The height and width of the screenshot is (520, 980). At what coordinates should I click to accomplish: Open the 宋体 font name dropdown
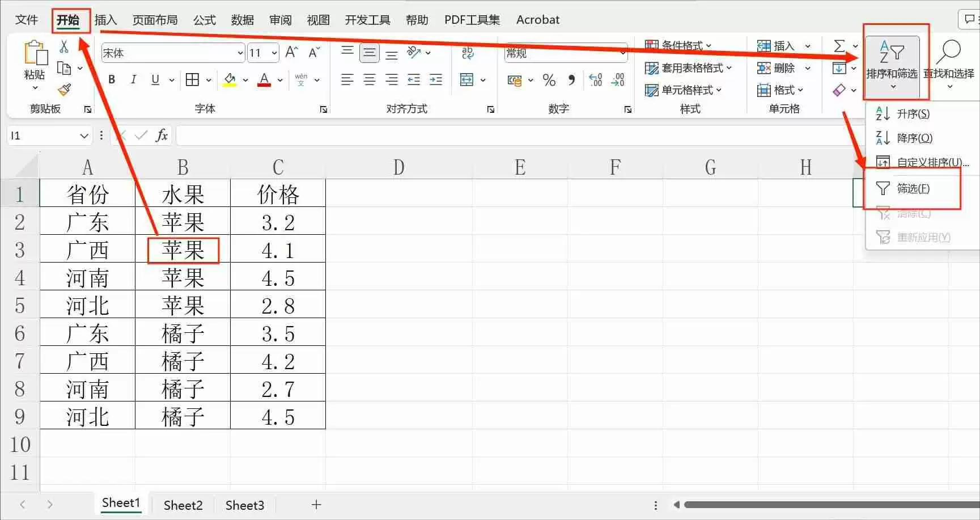point(240,53)
